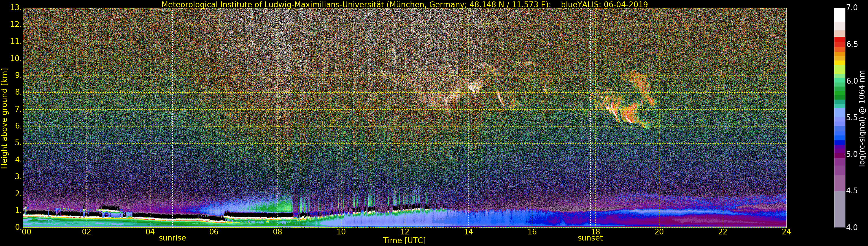Click the colorbar value '5.5'

(x=852, y=118)
